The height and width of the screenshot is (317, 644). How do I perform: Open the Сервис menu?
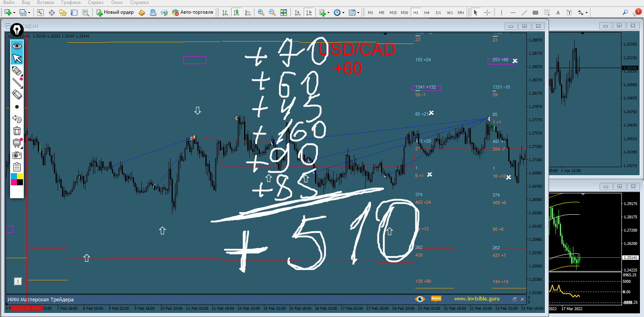coord(96,2)
